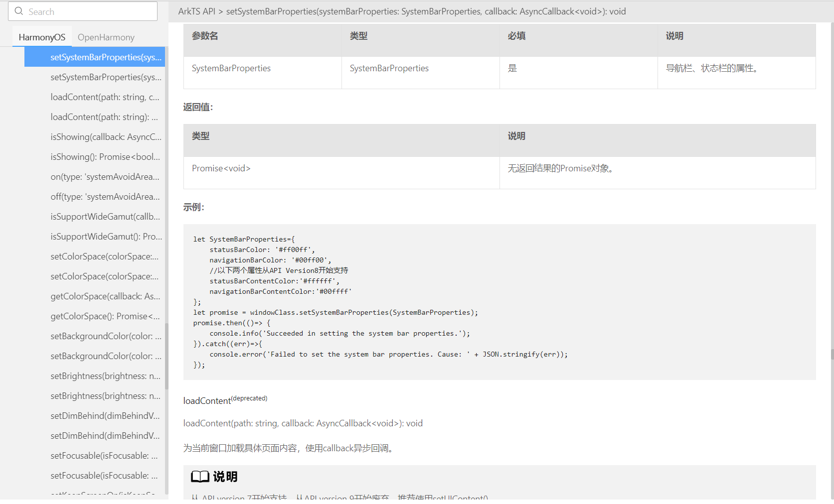Focus the Search input field
This screenshot has width=834, height=504.
[83, 11]
